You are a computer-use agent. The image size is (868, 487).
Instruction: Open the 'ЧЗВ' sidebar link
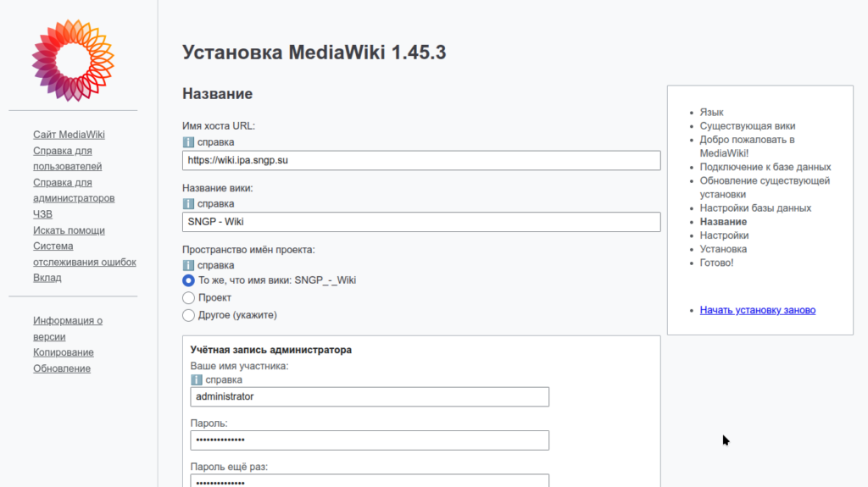pos(42,214)
